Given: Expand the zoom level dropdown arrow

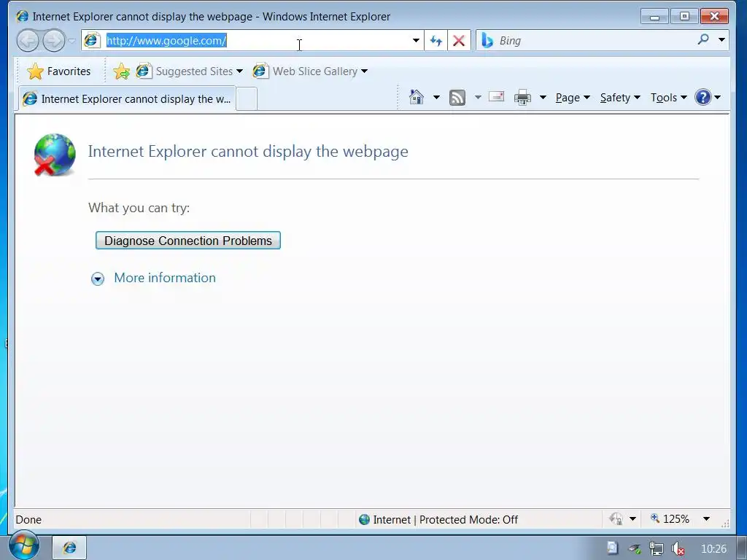Looking at the screenshot, I should coord(706,519).
